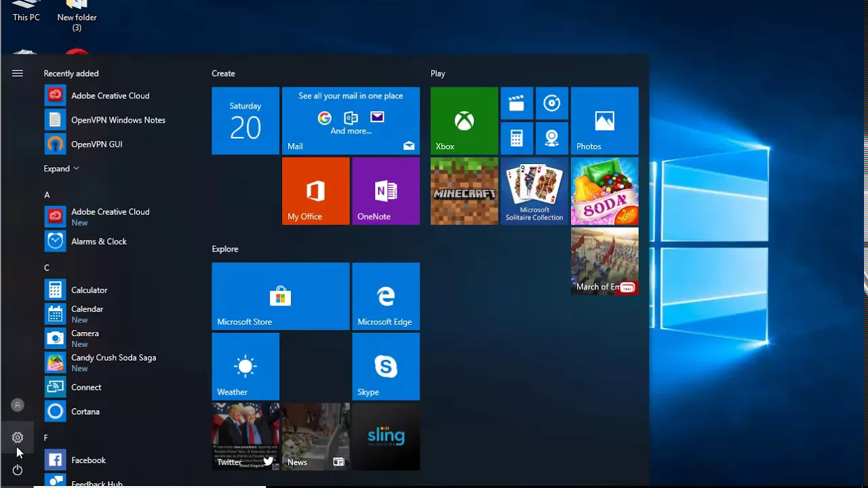
Task: Jump to letter C section header
Action: pyautogui.click(x=47, y=268)
